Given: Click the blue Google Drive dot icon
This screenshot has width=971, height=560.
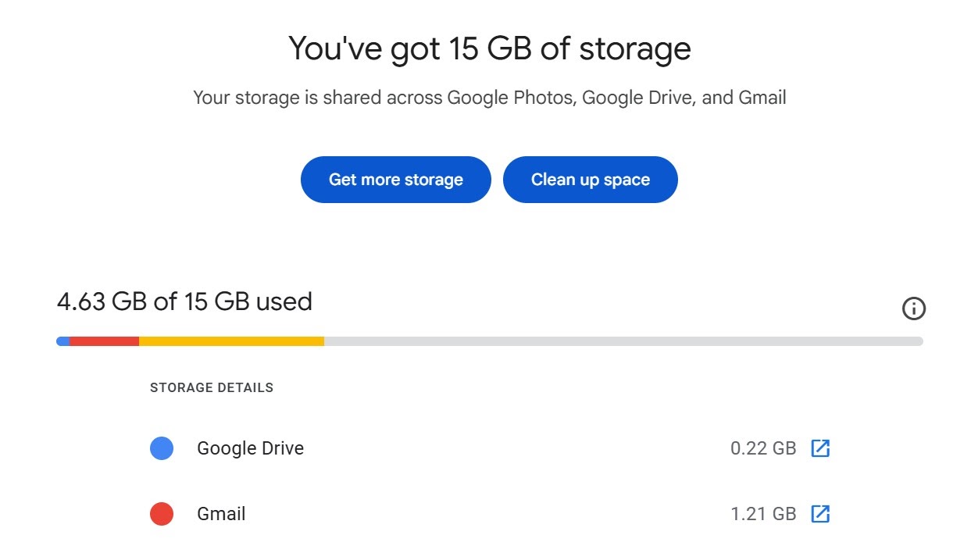Looking at the screenshot, I should click(162, 448).
